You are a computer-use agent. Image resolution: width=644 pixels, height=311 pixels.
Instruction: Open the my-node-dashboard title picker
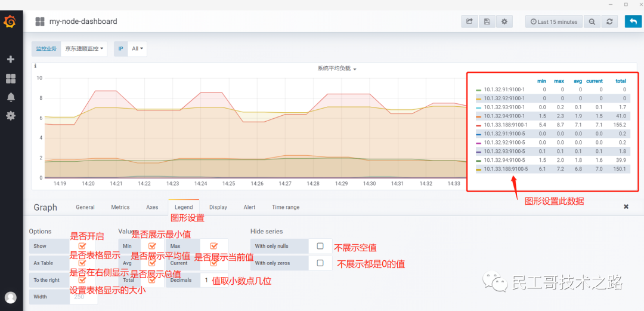(83, 21)
